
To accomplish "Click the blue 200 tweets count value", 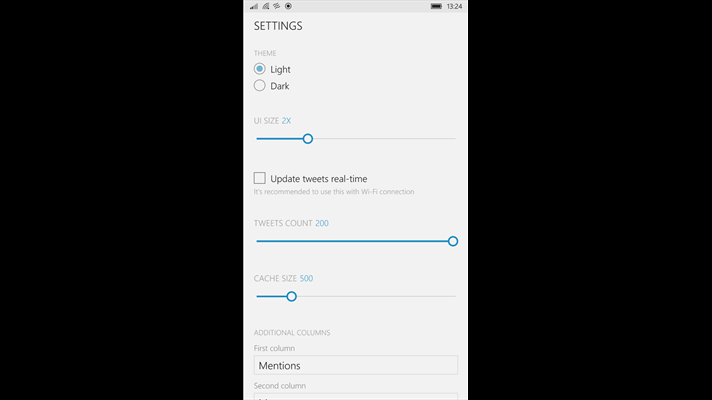I will (322, 223).
